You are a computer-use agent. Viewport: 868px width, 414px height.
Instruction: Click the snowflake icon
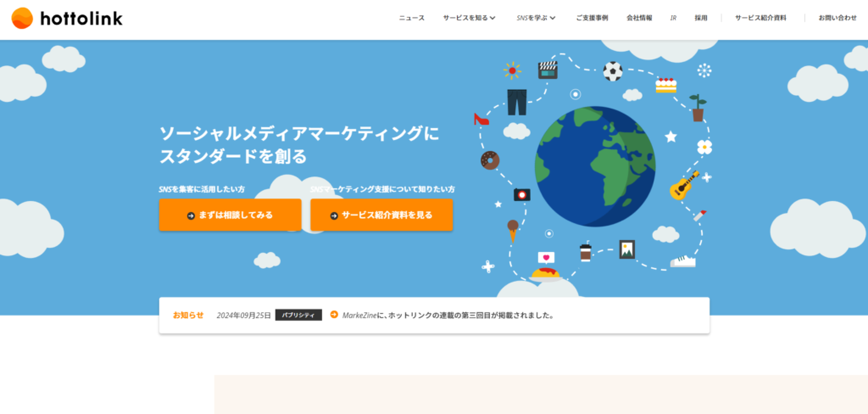coord(704,70)
